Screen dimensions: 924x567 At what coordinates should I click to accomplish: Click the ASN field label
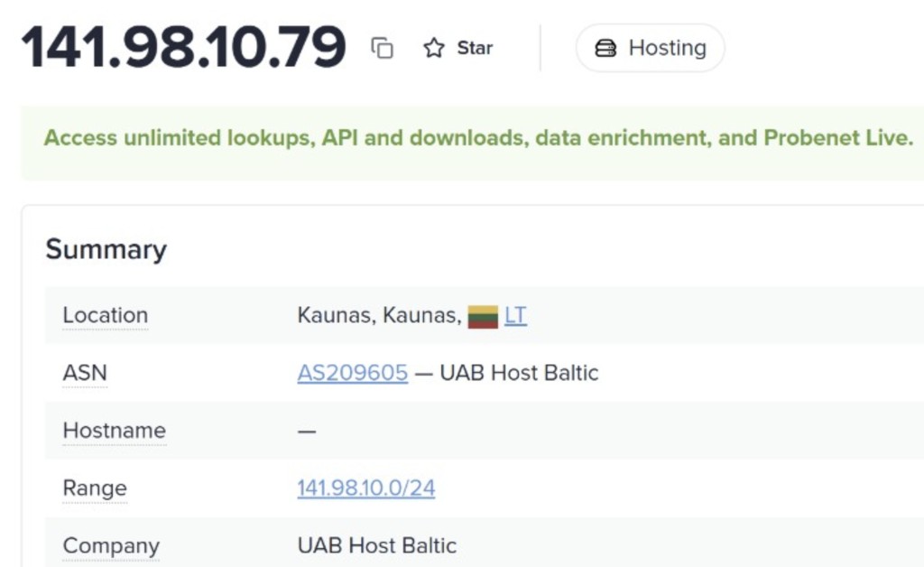85,373
